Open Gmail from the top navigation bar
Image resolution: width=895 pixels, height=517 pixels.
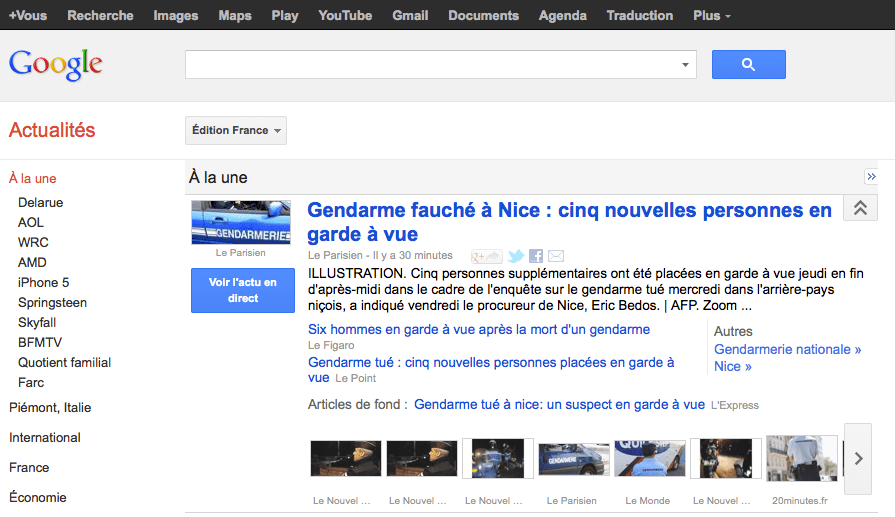410,15
